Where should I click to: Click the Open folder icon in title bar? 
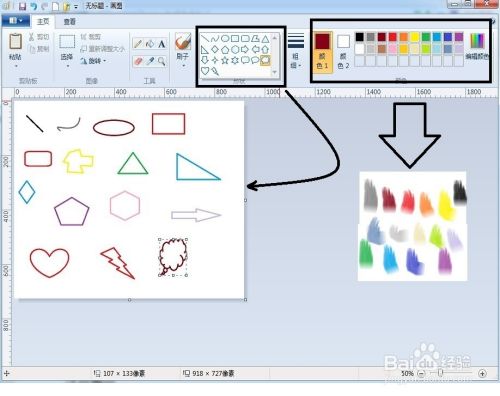tap(67, 6)
